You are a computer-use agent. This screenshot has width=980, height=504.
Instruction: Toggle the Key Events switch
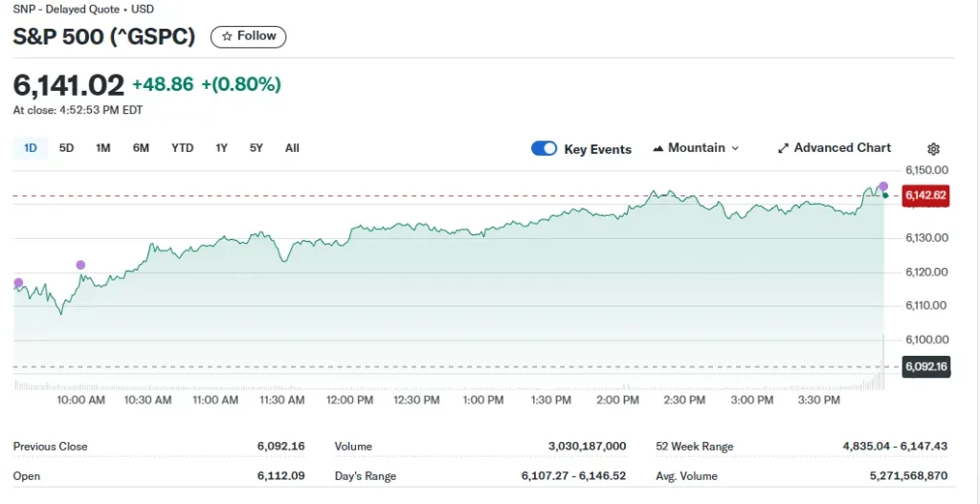pos(544,148)
